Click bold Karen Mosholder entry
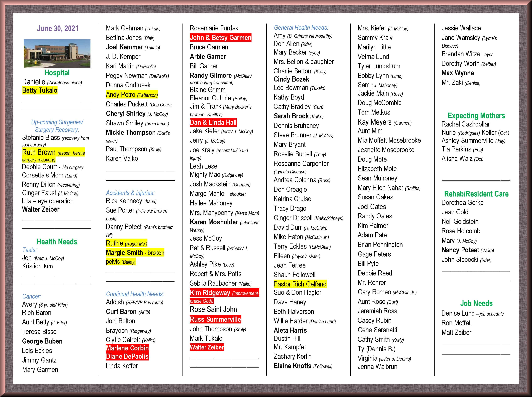This screenshot has height=397, width=532. pyautogui.click(x=224, y=226)
